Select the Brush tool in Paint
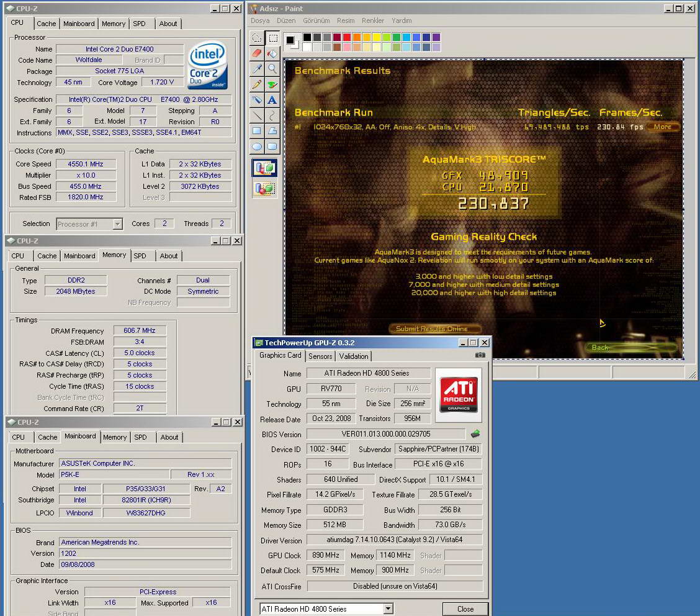 point(272,84)
